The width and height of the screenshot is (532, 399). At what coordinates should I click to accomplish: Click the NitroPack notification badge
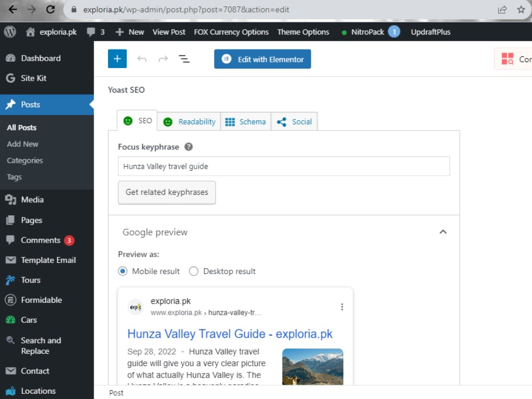tap(394, 32)
